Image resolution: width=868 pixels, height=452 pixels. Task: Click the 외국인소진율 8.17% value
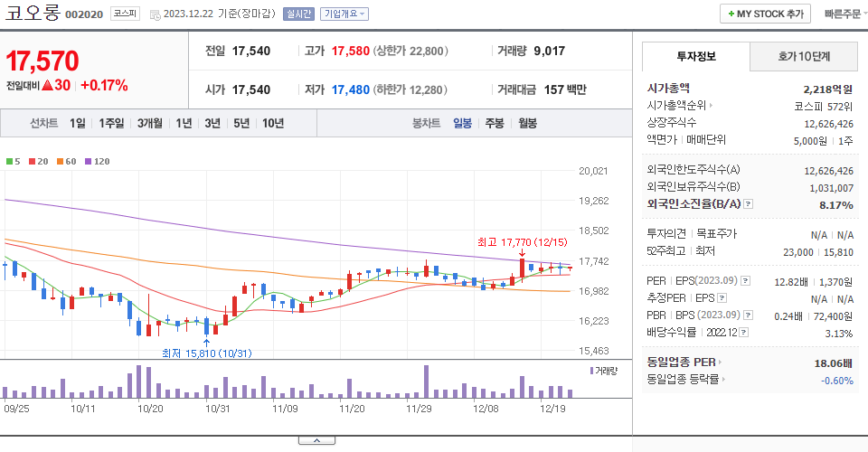[x=835, y=204]
